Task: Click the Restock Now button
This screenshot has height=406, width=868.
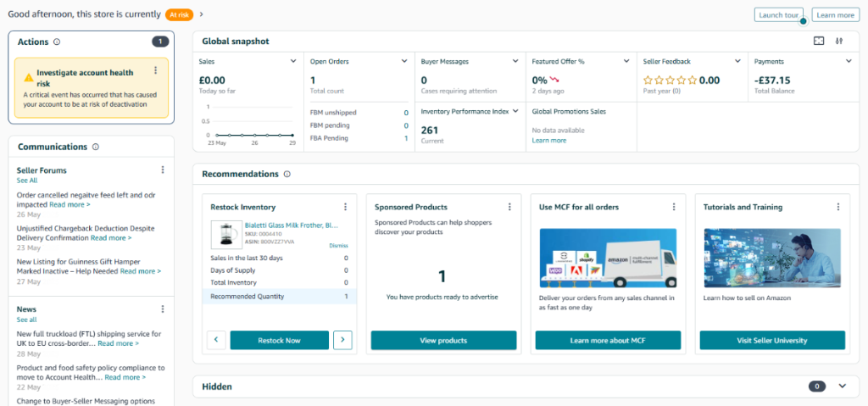Action: coord(279,340)
